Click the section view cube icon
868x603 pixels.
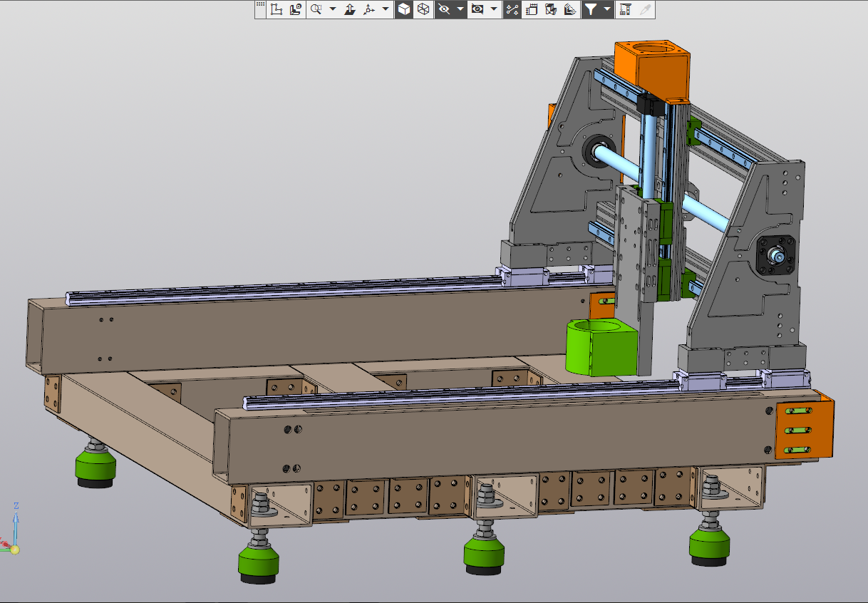551,9
